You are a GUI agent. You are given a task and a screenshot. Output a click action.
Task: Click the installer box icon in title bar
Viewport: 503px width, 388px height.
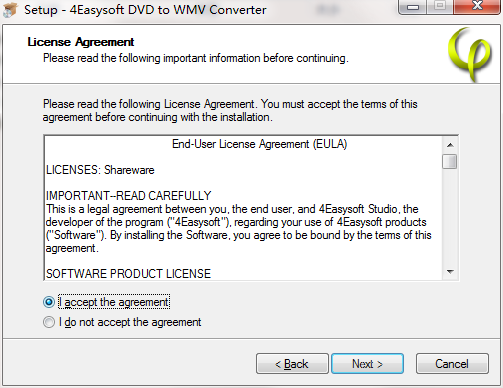pyautogui.click(x=10, y=10)
